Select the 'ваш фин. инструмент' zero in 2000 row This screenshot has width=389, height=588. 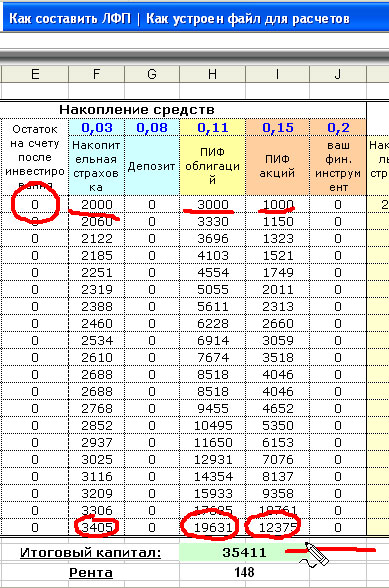tap(338, 204)
